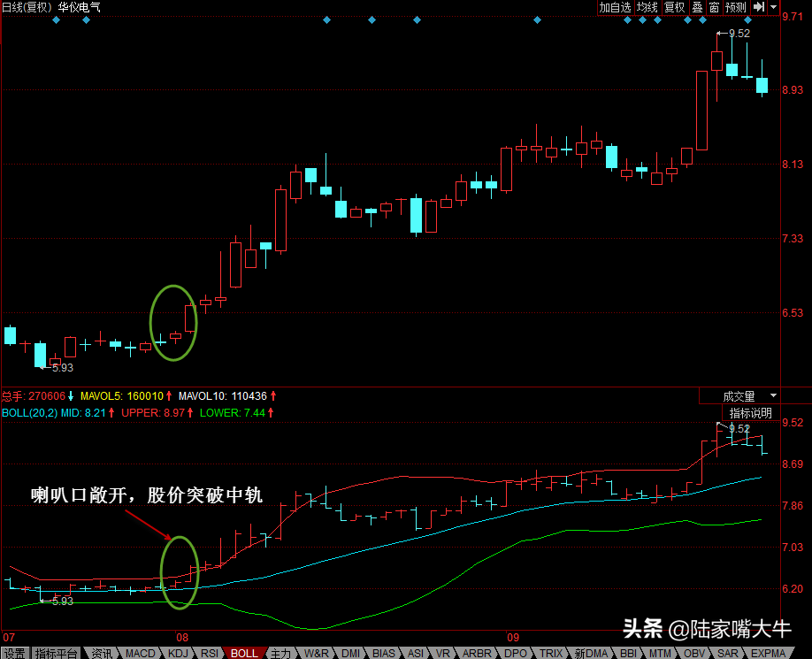Screen dimensions: 812x659
Task: Select the BBI indicator tab
Action: (x=628, y=653)
